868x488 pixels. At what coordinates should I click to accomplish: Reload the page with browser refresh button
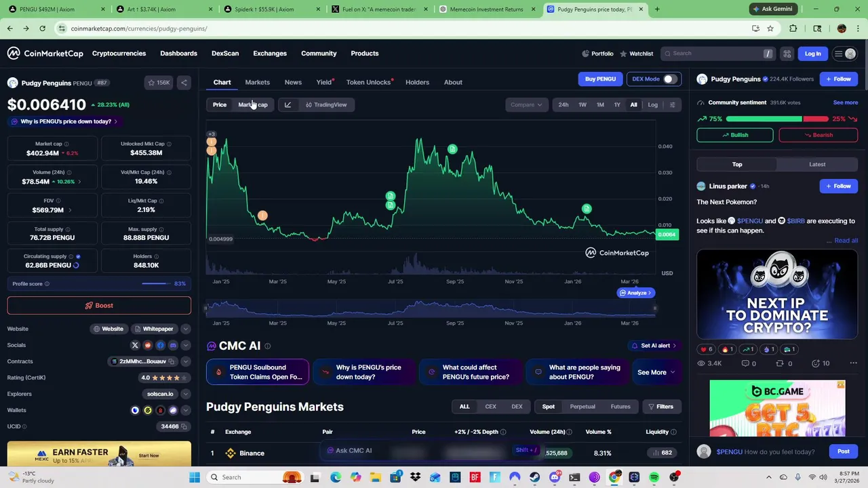tap(42, 28)
